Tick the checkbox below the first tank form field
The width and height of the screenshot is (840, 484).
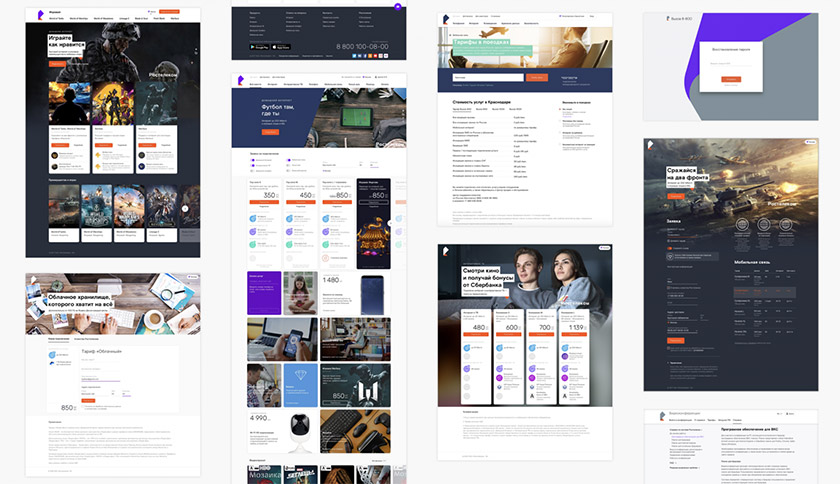668,241
